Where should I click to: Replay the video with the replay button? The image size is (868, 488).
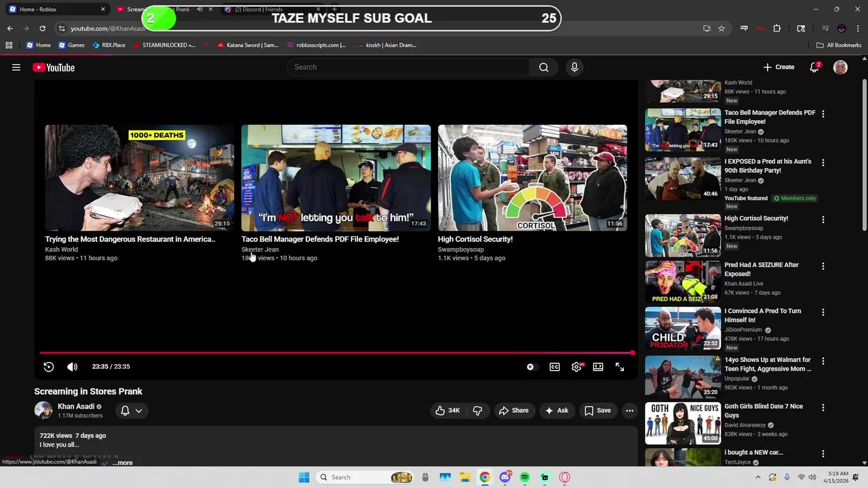49,367
